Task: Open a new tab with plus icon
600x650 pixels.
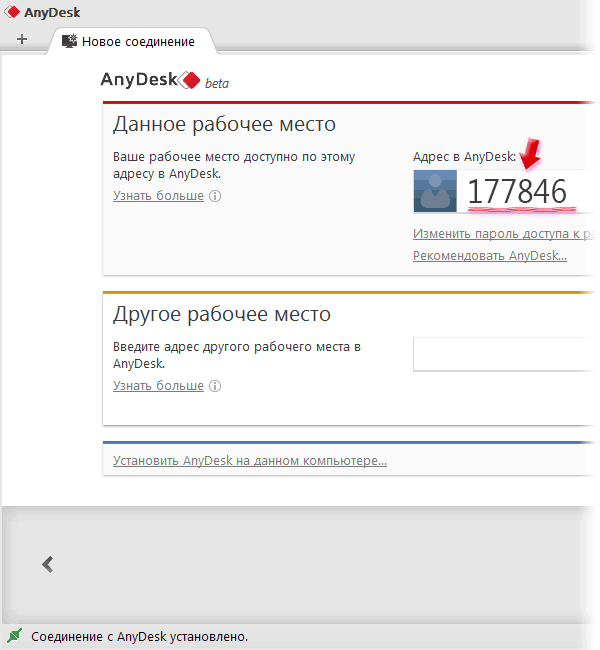Action: 22,39
